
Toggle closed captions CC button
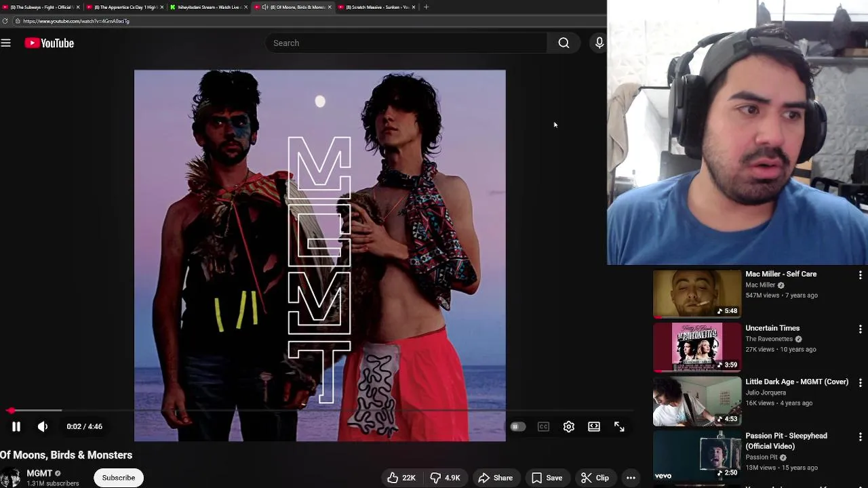coord(543,426)
